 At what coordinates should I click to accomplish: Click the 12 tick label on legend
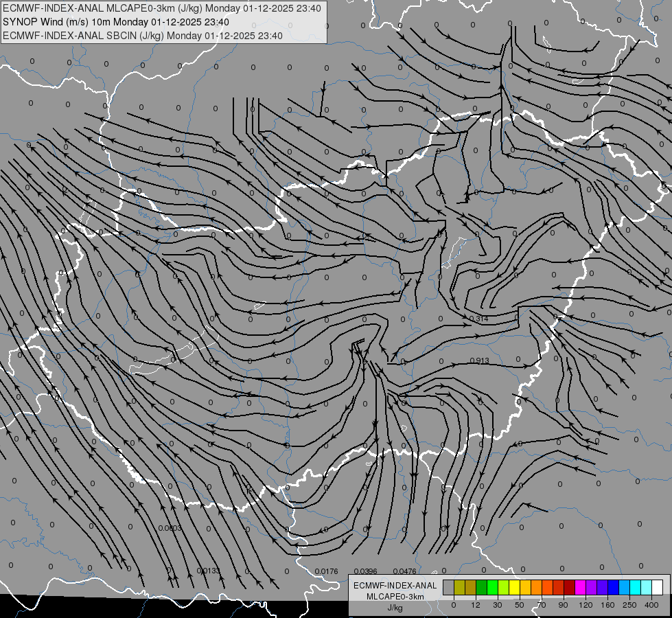476,605
